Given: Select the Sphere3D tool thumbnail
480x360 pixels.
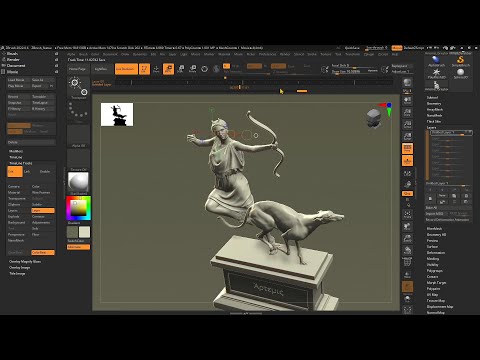Looking at the screenshot, I should pyautogui.click(x=460, y=73).
